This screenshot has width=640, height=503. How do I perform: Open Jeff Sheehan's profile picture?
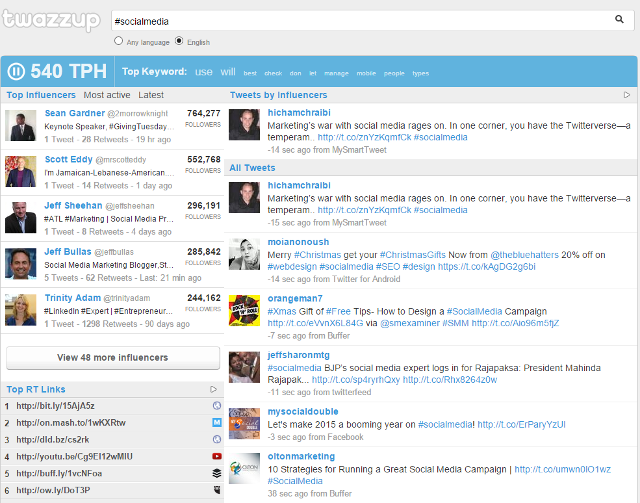pos(20,218)
